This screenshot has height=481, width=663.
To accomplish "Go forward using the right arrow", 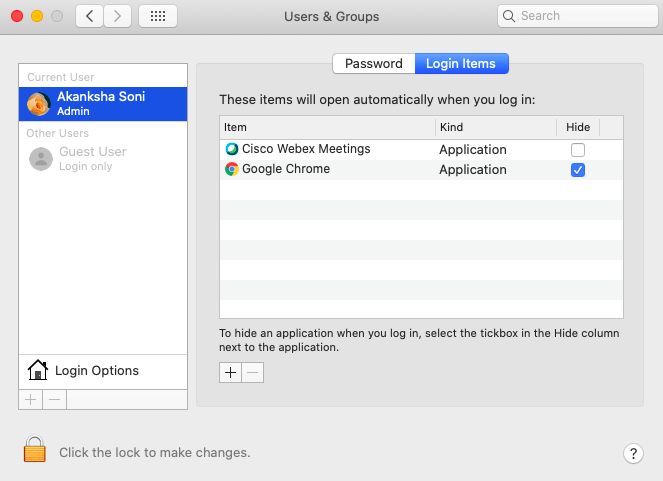I will point(118,16).
